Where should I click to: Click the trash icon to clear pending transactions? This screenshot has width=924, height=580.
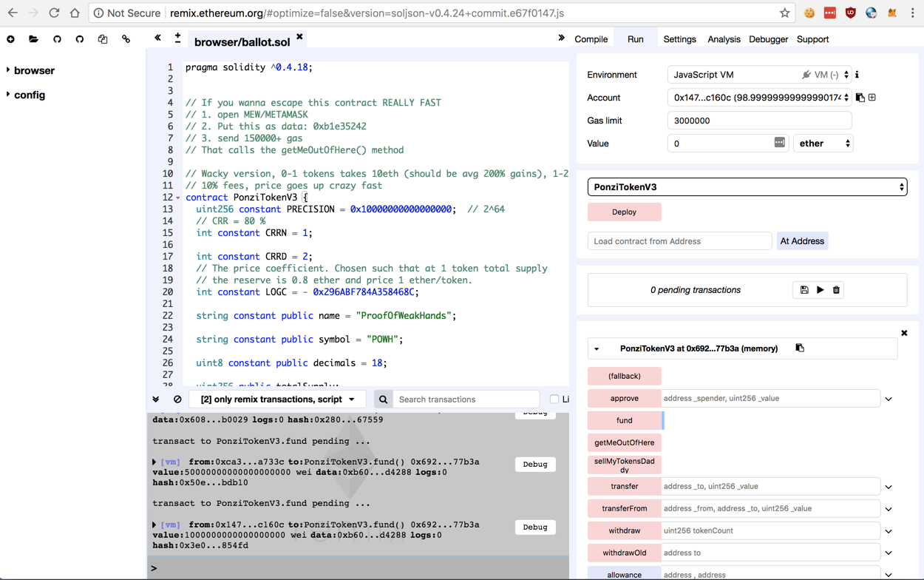click(836, 290)
